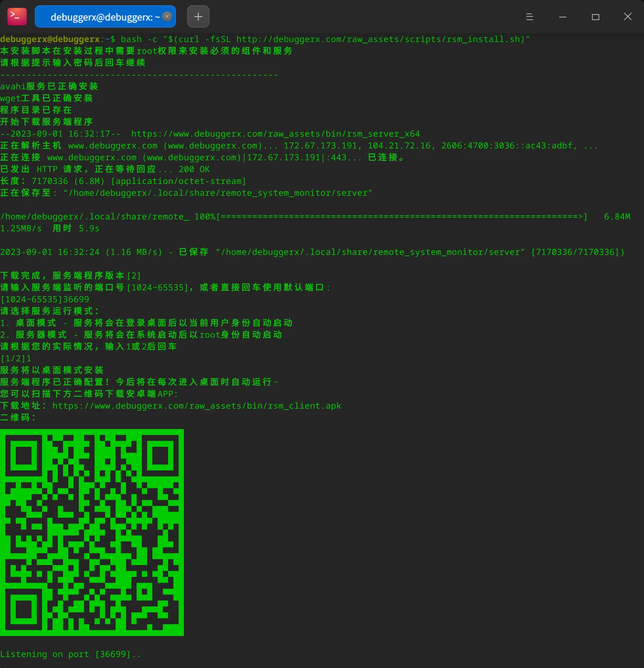Click the '已连接。' connection status text
Screen dimensions: 644x668
[x=387, y=158]
